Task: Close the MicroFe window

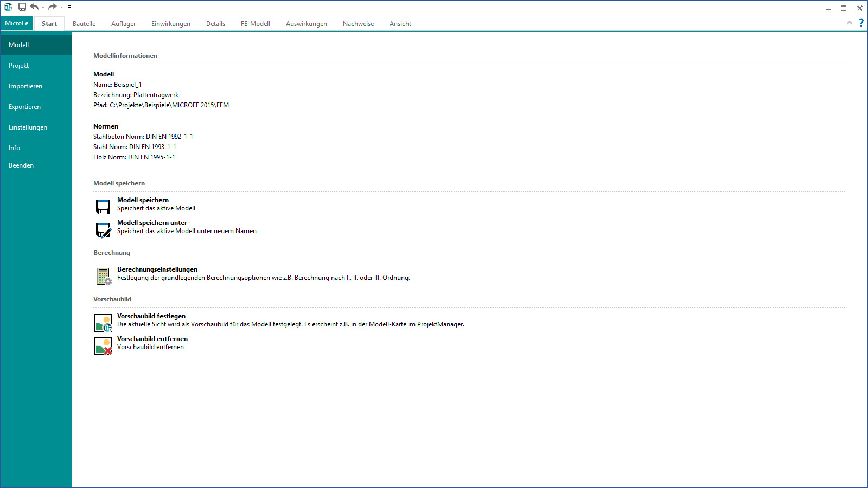Action: coord(860,8)
